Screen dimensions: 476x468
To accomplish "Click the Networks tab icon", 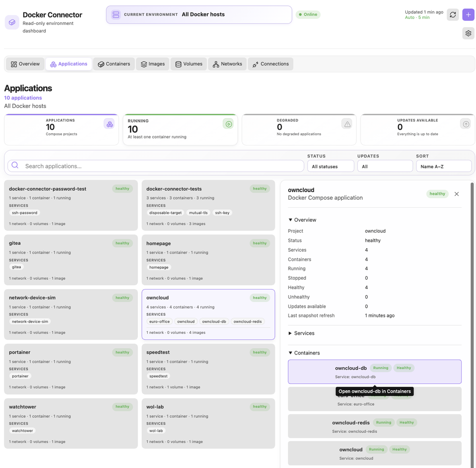I will (216, 64).
